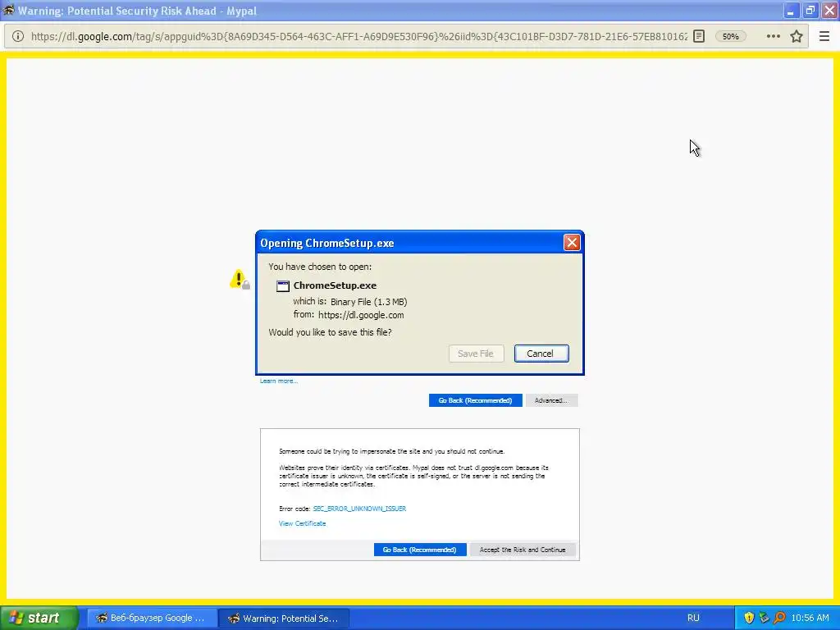Image resolution: width=840 pixels, height=630 pixels.
Task: Click the ChromeSetup.exe file icon
Action: [x=283, y=286]
